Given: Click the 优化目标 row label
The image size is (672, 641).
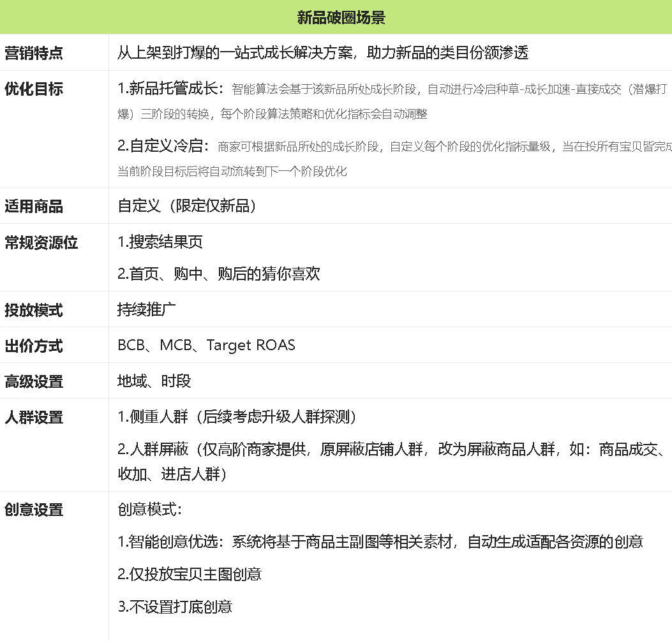Looking at the screenshot, I should (33, 89).
